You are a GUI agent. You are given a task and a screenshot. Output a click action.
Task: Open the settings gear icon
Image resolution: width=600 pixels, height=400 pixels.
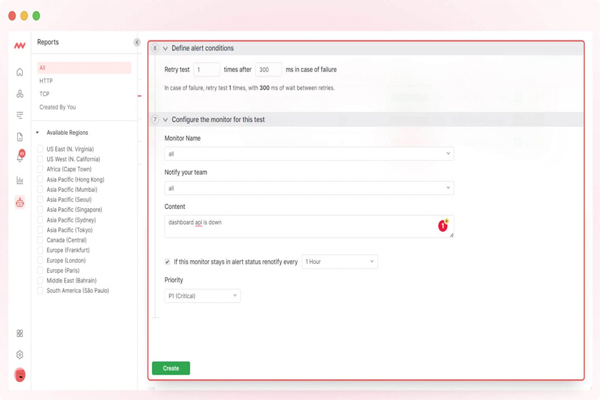(x=19, y=354)
